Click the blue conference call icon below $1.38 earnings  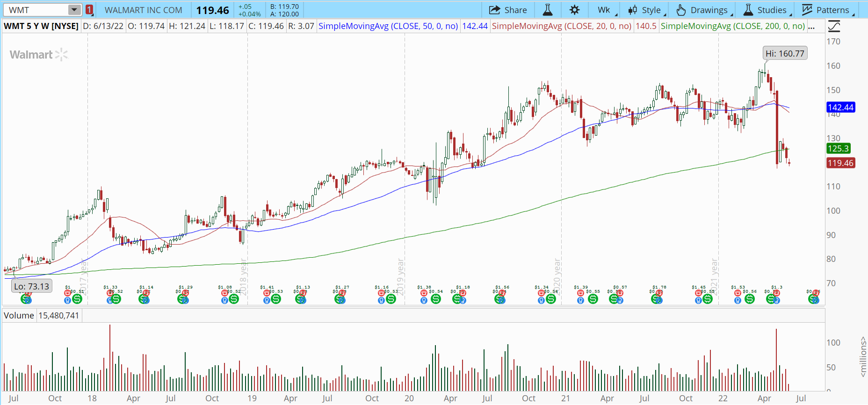[x=424, y=300]
